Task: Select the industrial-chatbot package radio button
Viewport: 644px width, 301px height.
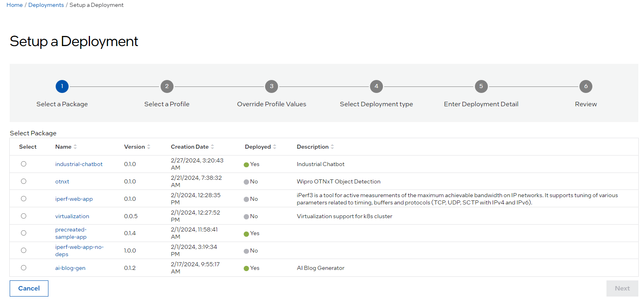Action: pos(24,164)
